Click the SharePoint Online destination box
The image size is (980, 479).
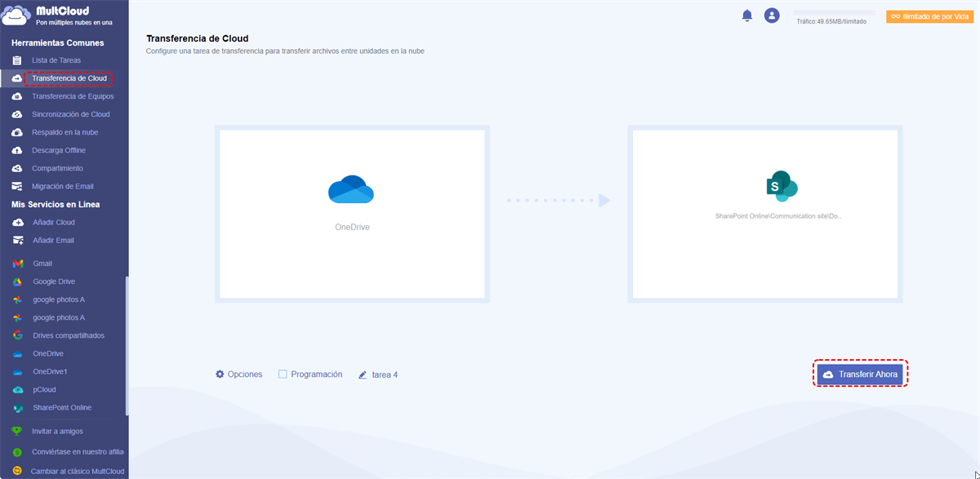(765, 215)
